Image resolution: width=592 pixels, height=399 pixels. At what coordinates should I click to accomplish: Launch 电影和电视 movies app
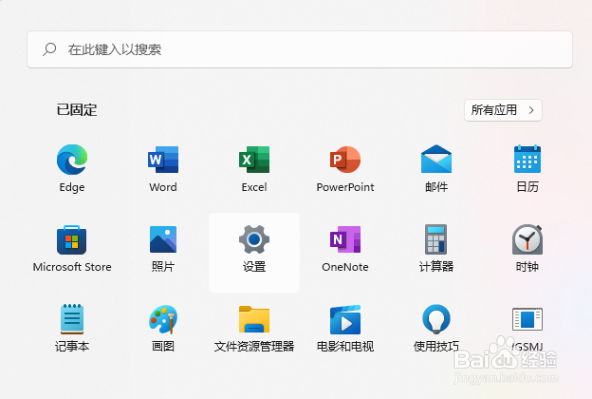click(x=345, y=320)
